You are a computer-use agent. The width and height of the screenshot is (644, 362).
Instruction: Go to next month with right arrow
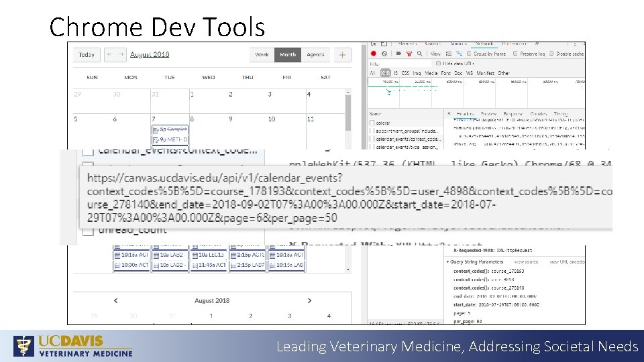tap(121, 54)
